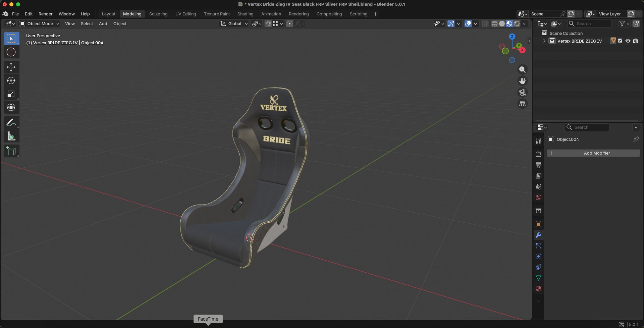
Task: Toggle the camera view icon
Action: pos(522,92)
